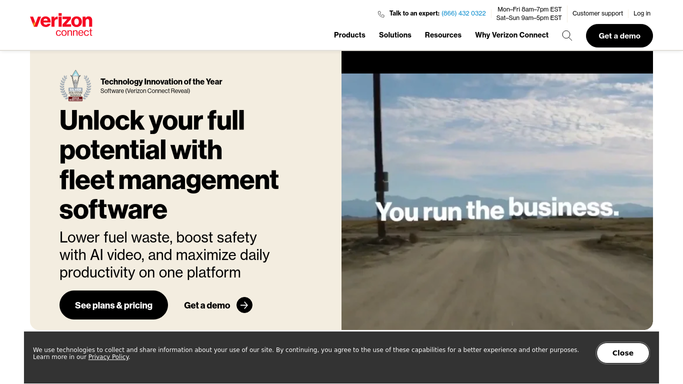Call the (866) 432 0322 phone link
Viewport: 683px width, 384px height.
tap(463, 13)
